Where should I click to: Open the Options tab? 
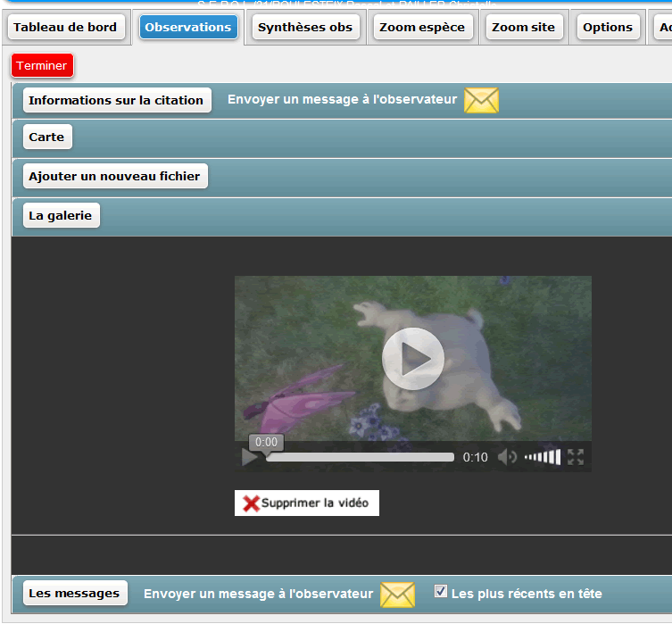tap(608, 28)
